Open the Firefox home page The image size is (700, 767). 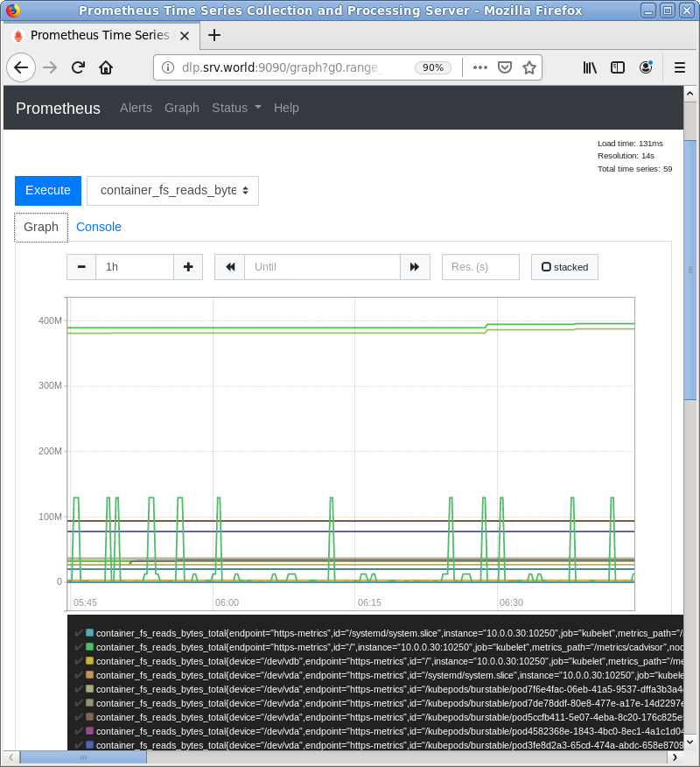(x=106, y=67)
